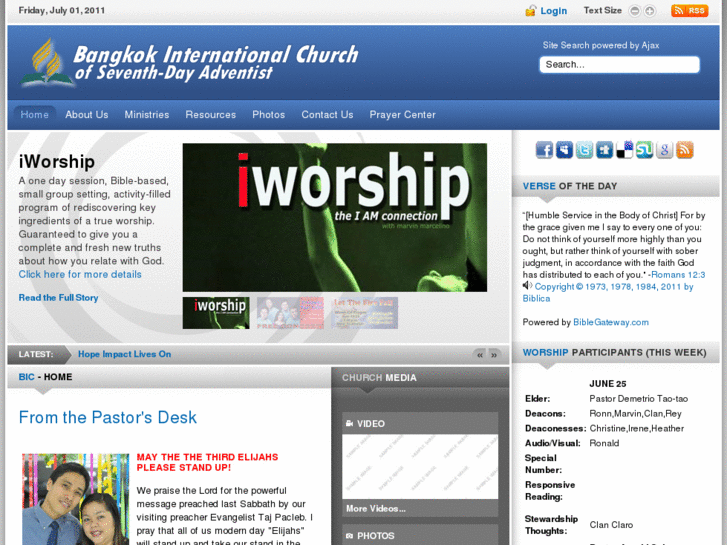This screenshot has height=545, width=727.
Task: Select the 'Let The Fire Fall' thumbnail
Action: click(364, 313)
